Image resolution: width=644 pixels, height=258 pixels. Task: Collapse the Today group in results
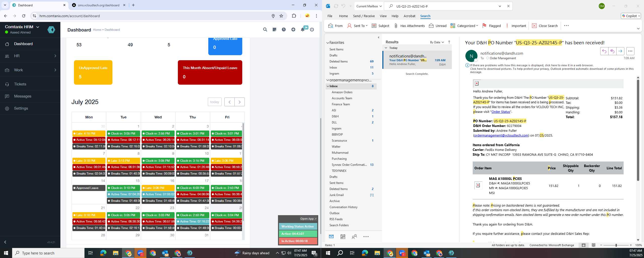click(386, 48)
